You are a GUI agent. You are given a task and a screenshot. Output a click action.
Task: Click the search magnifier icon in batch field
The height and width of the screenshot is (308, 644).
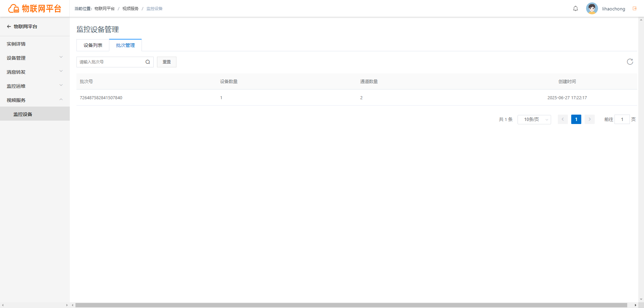click(x=148, y=62)
